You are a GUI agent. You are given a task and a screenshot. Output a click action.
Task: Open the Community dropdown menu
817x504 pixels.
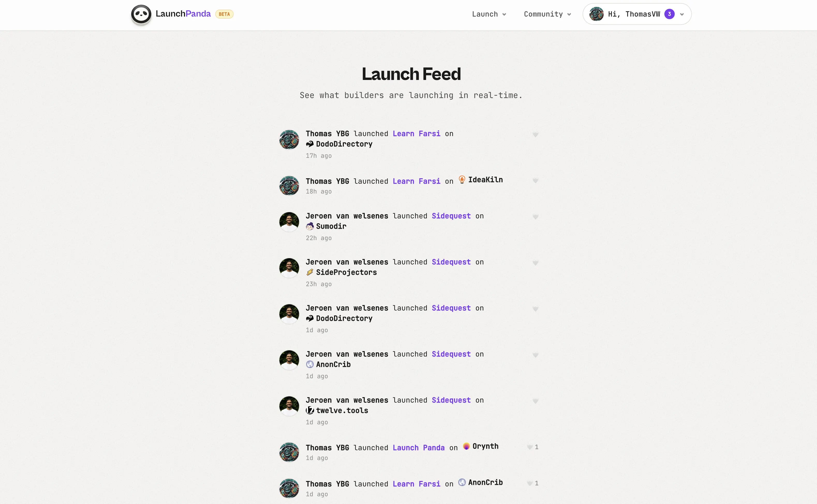547,14
